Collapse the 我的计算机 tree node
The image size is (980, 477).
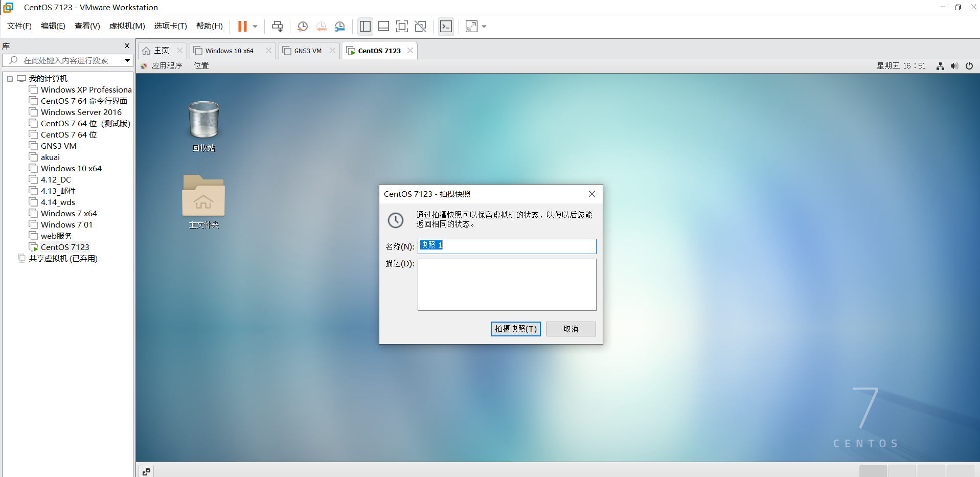tap(10, 79)
